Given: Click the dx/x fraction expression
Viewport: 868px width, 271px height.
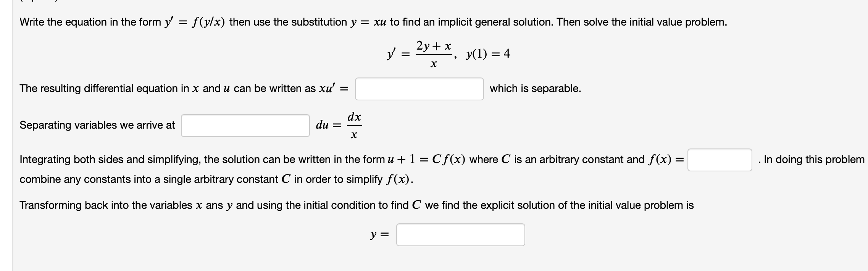Looking at the screenshot, I should click(x=354, y=125).
